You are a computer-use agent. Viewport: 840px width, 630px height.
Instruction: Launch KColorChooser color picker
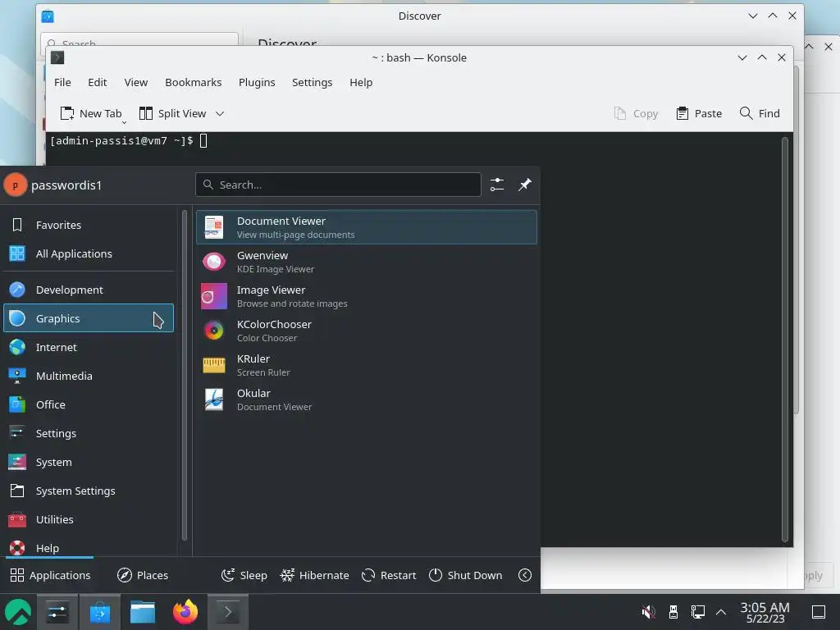click(367, 331)
